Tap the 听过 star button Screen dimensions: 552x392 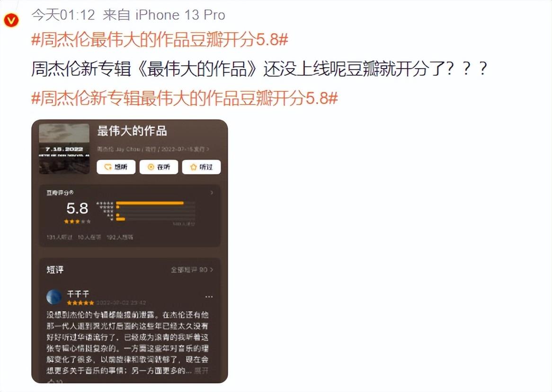[201, 167]
